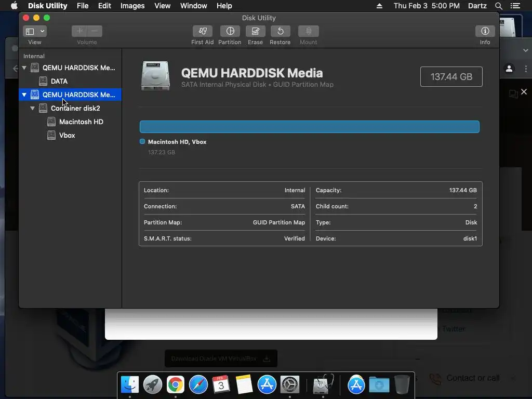Open the View menu in menu bar
The width and height of the screenshot is (532, 399).
(x=162, y=6)
